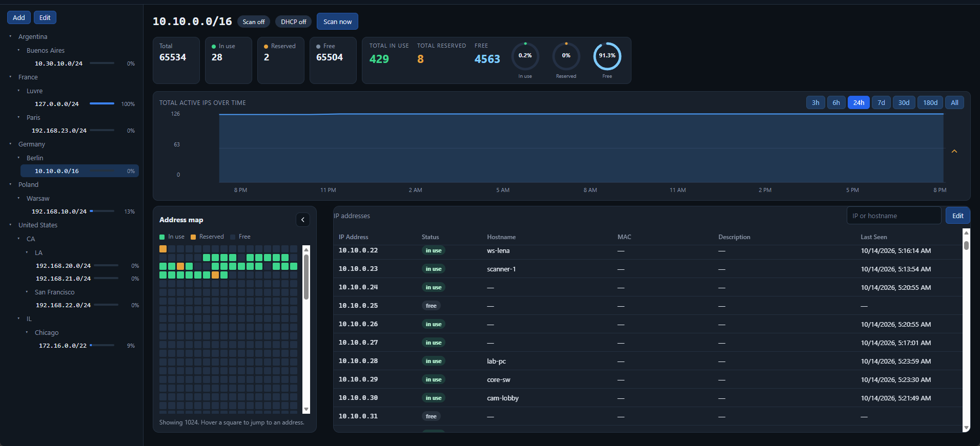This screenshot has width=980, height=446.
Task: Switch chart range to 7d
Action: 881,102
